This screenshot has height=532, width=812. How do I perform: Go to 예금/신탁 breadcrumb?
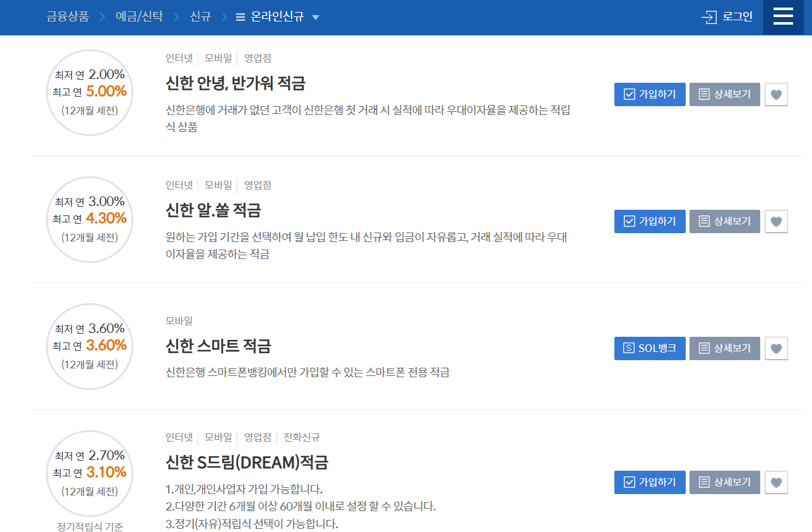(139, 17)
